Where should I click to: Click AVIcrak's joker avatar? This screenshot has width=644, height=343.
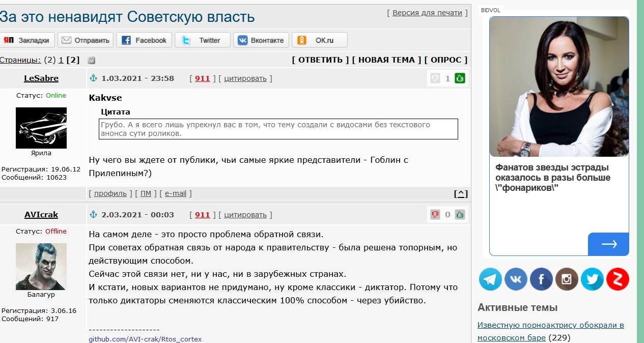click(x=41, y=266)
